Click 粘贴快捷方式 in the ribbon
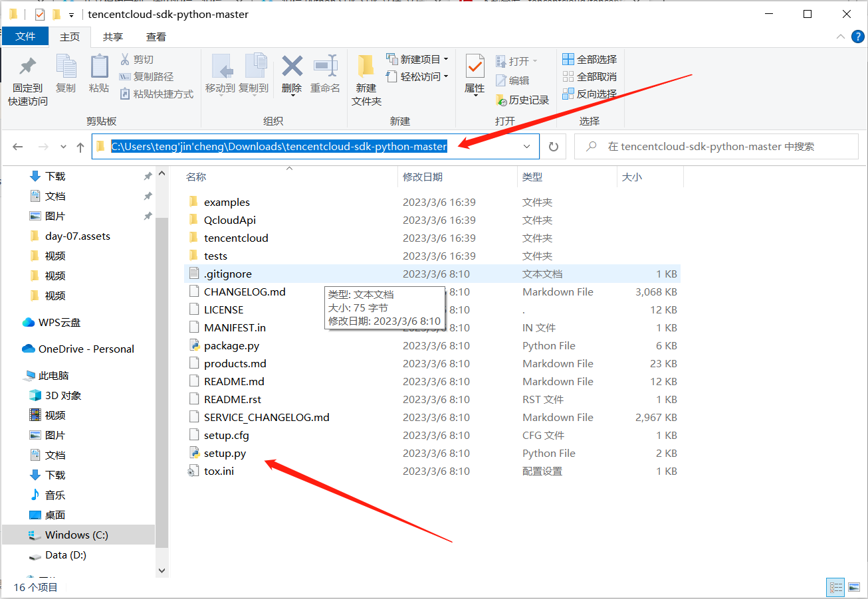868x599 pixels. tap(156, 94)
